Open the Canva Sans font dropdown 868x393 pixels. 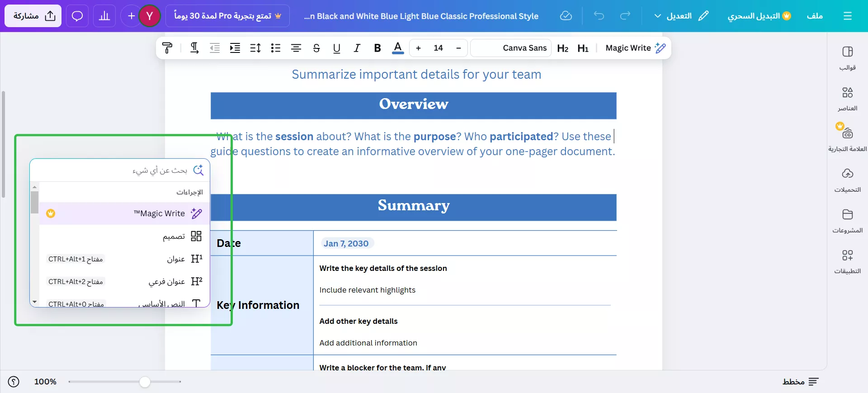point(511,48)
